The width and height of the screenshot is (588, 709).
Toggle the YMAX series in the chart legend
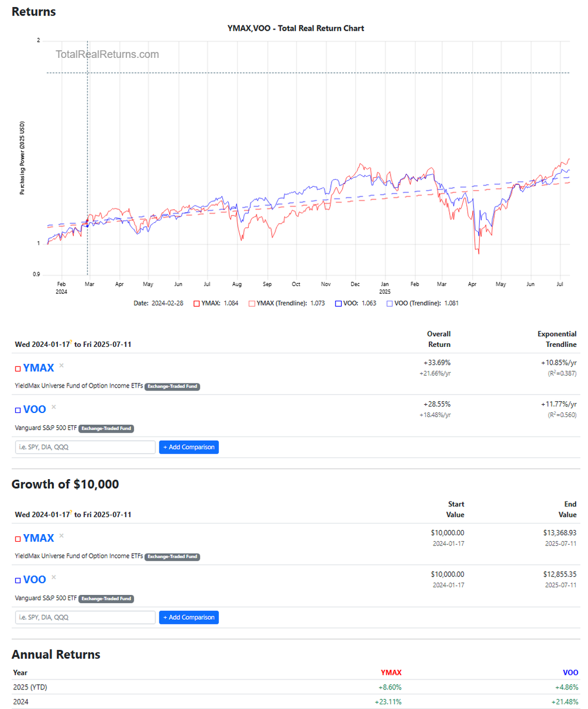click(x=215, y=303)
